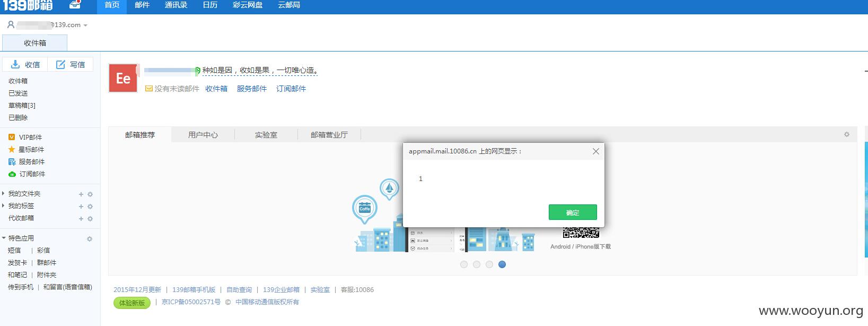Open 附件夹 feature link
Viewport: 868px width, 326px height.
pos(47,275)
